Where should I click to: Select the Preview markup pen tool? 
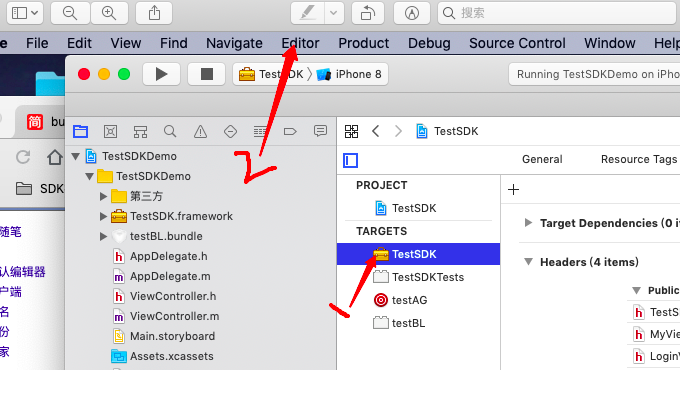[307, 13]
